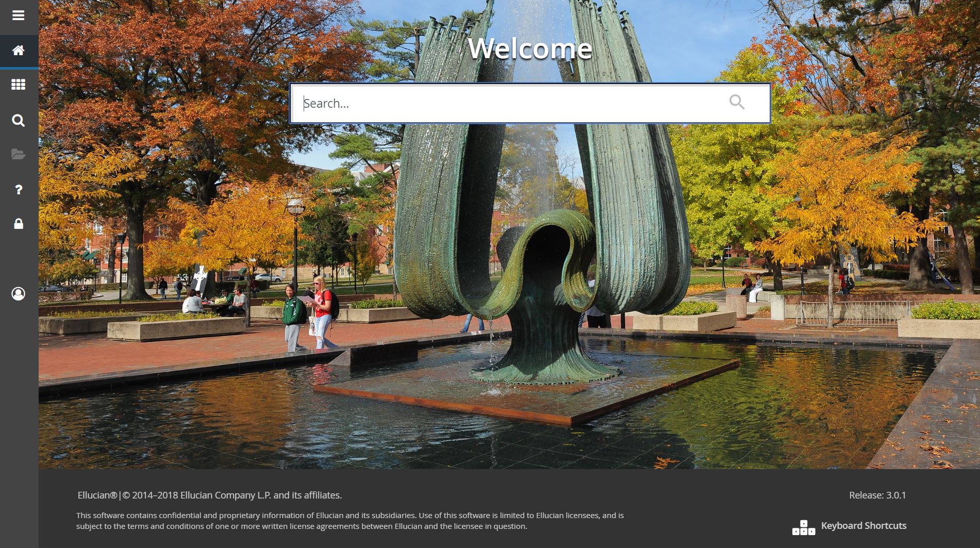
Task: Click the magnifier icon inside the search box
Action: click(737, 102)
